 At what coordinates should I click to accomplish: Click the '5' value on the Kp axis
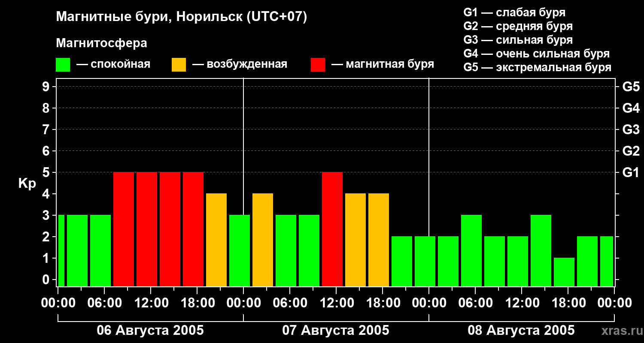tap(47, 172)
